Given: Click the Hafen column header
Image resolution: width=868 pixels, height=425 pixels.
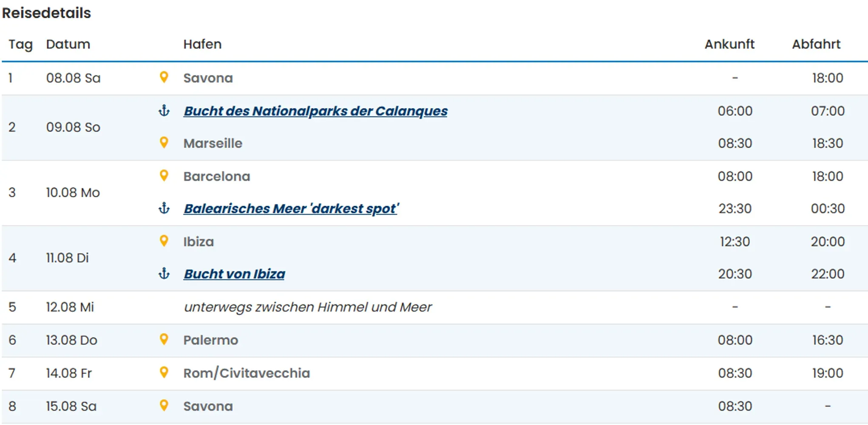Looking at the screenshot, I should 202,44.
